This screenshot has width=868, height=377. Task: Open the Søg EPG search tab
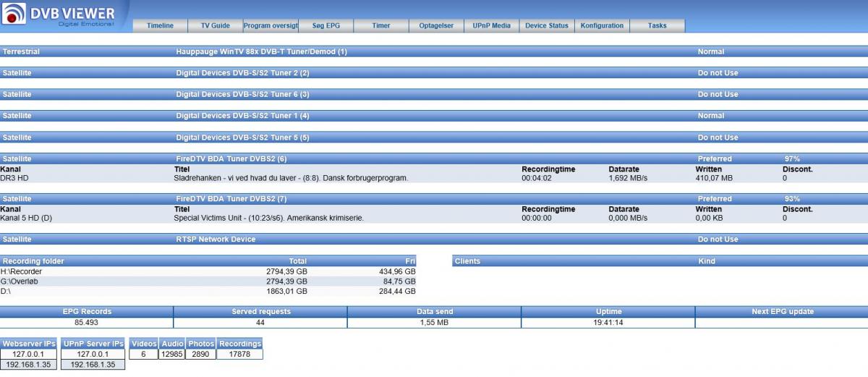pyautogui.click(x=325, y=25)
